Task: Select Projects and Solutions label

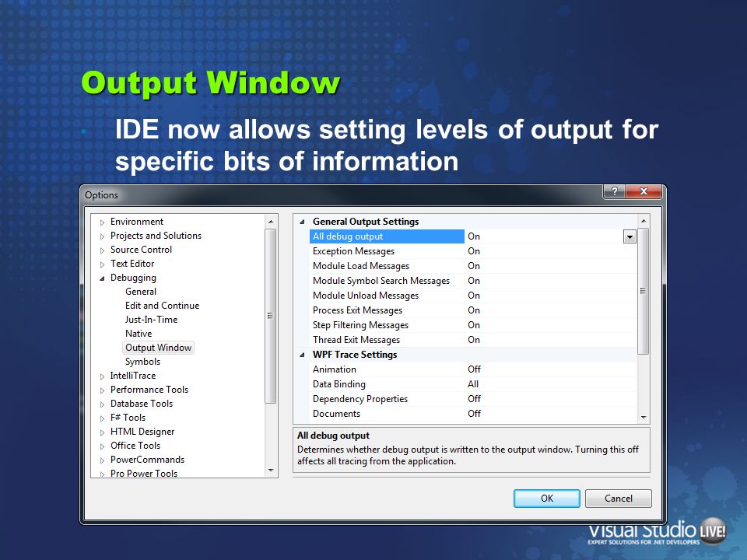Action: 156,235
